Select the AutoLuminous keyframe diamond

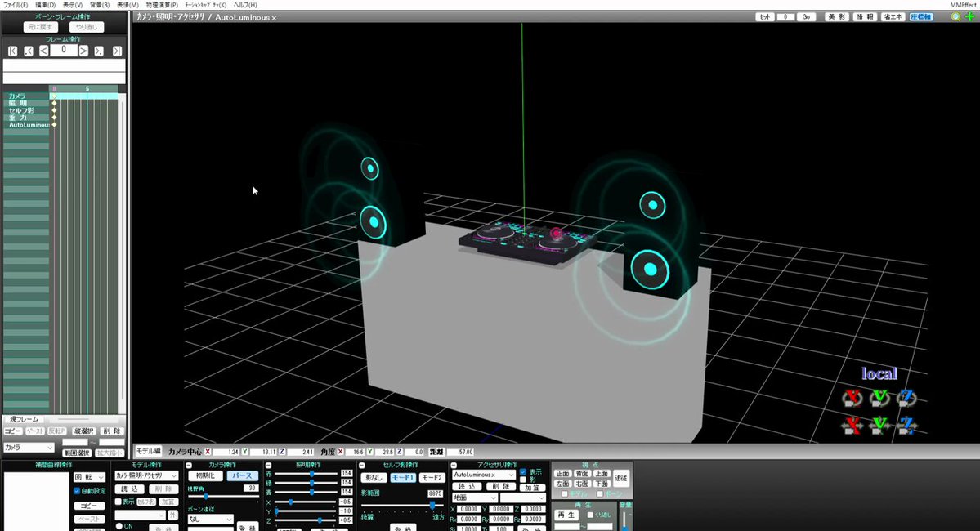point(55,125)
